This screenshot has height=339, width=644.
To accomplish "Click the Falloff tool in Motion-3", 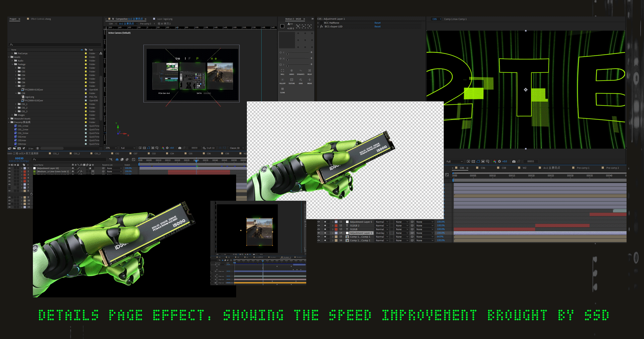I will [282, 81].
